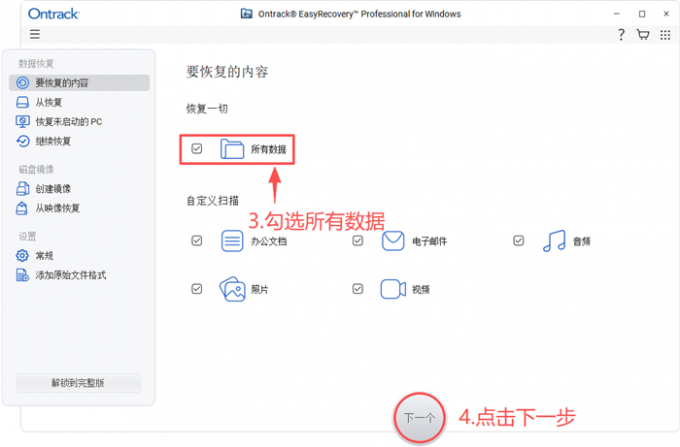The height and width of the screenshot is (447, 680).
Task: Click the 创建镜像 icon
Action: (x=23, y=189)
